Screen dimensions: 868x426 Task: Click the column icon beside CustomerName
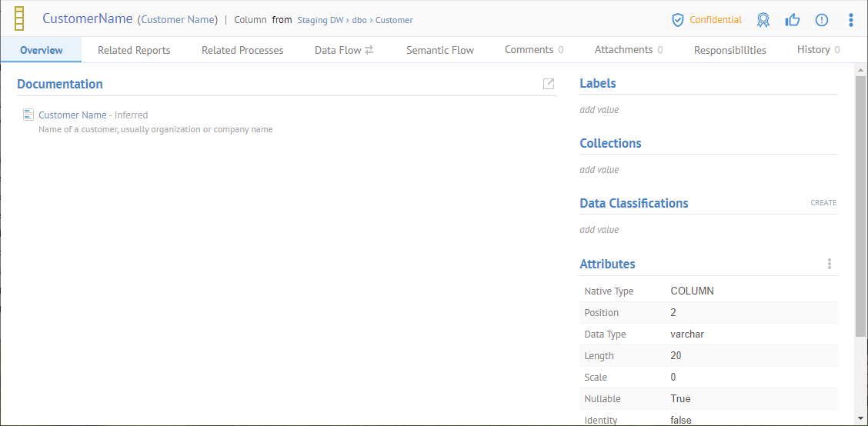(20, 19)
